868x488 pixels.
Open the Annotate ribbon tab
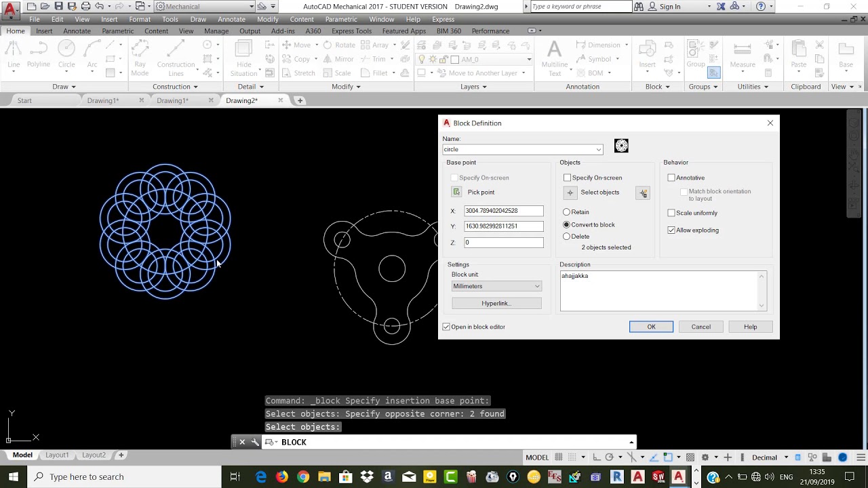pyautogui.click(x=77, y=31)
